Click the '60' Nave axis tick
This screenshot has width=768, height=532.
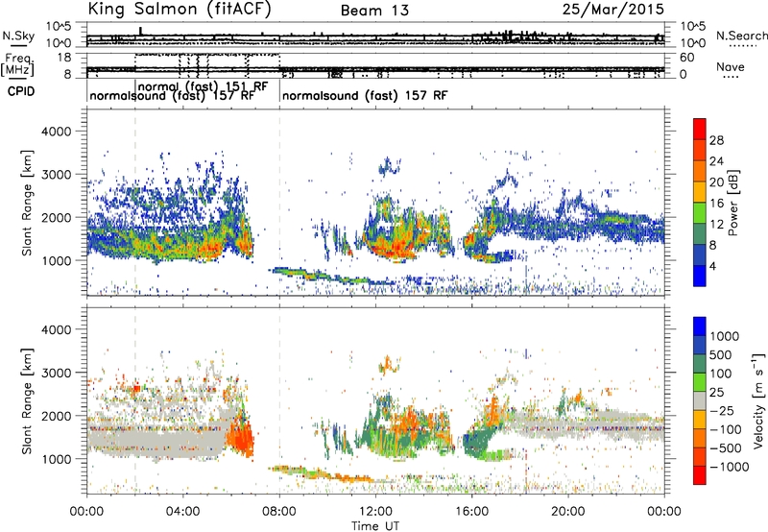click(687, 58)
